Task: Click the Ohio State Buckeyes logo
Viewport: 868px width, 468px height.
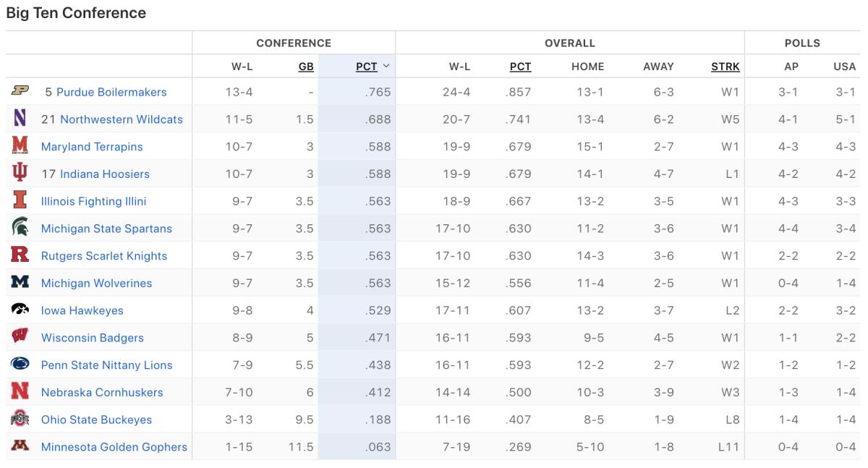Action: [x=20, y=420]
